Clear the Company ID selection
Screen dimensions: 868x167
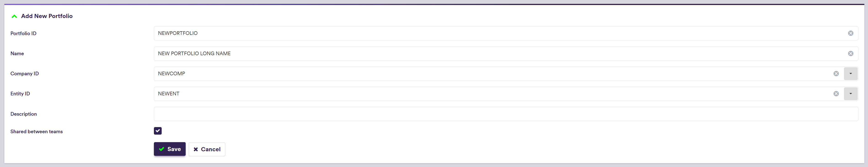pos(836,74)
